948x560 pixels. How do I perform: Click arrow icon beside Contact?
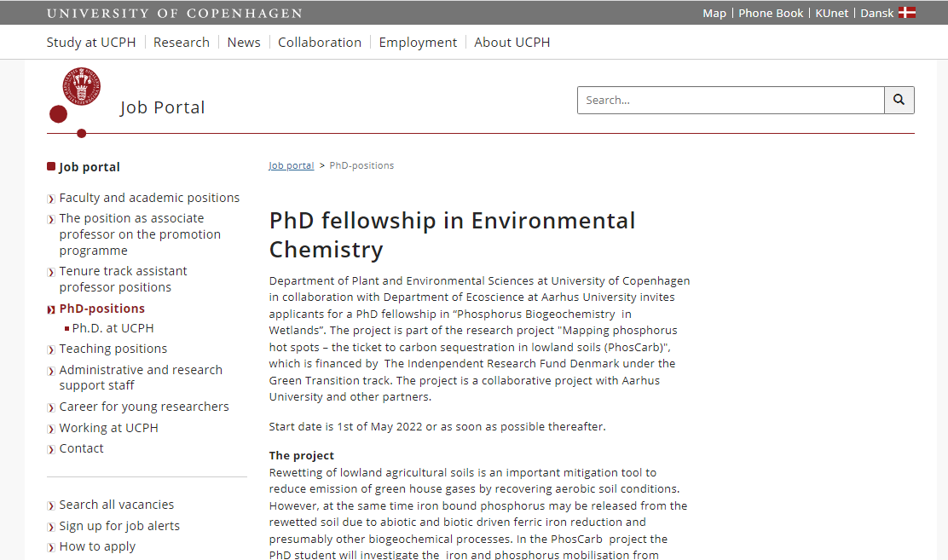(51, 449)
